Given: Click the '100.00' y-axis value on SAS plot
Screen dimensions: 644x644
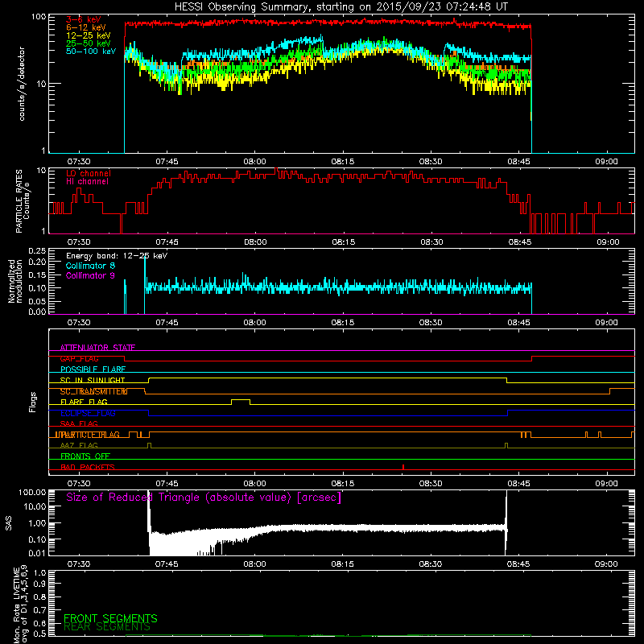Looking at the screenshot, I should coord(32,493).
